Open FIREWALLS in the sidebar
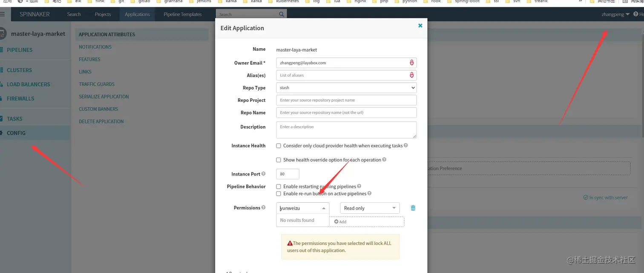This screenshot has width=644, height=273. 20,98
